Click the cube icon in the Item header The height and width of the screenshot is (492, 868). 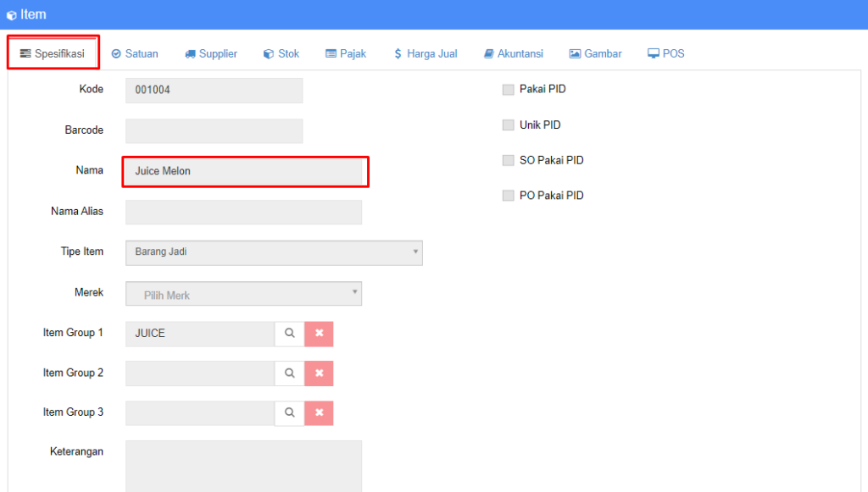11,15
